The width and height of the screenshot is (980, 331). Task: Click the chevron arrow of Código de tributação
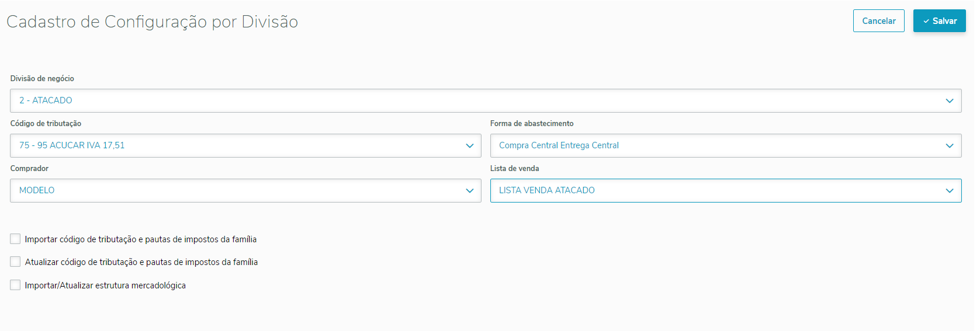(x=469, y=146)
